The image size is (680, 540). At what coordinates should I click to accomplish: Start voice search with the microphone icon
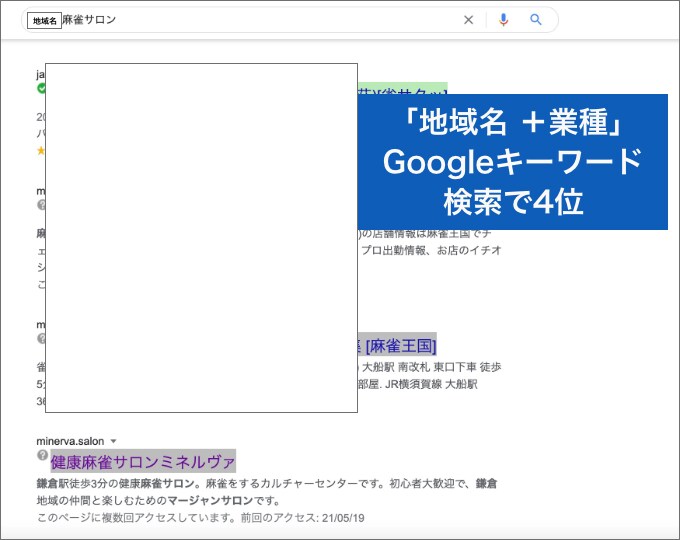pyautogui.click(x=503, y=20)
